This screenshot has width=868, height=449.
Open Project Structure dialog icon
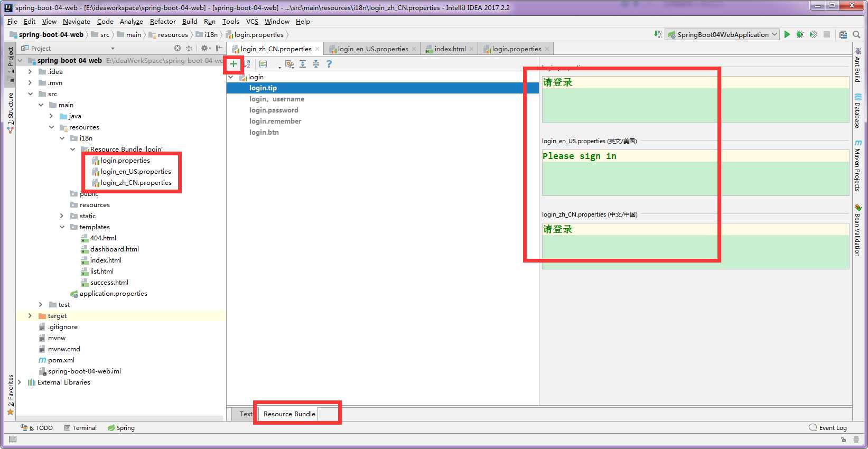843,34
